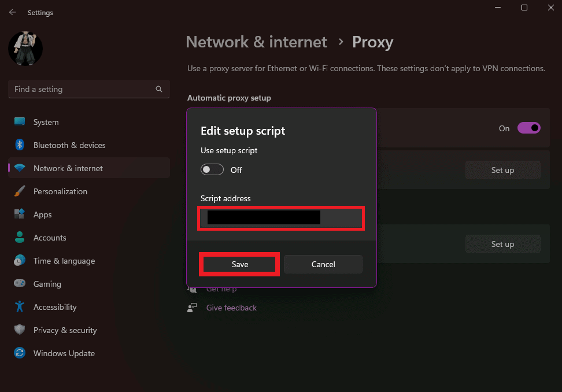Toggle Use setup script off switch
This screenshot has width=562, height=392.
point(212,169)
